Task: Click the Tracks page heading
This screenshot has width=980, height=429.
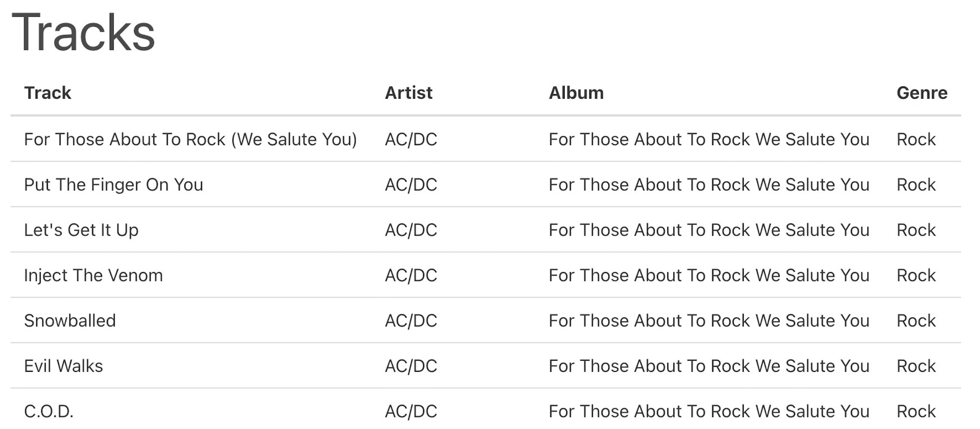Action: (83, 33)
